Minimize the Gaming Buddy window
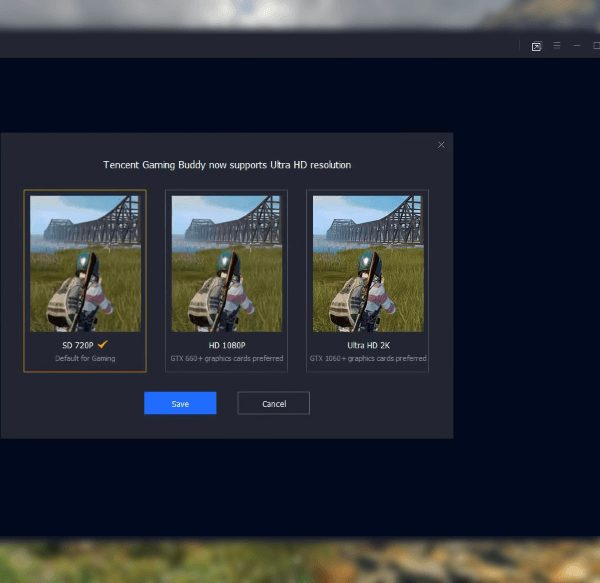This screenshot has width=600, height=583. point(577,46)
